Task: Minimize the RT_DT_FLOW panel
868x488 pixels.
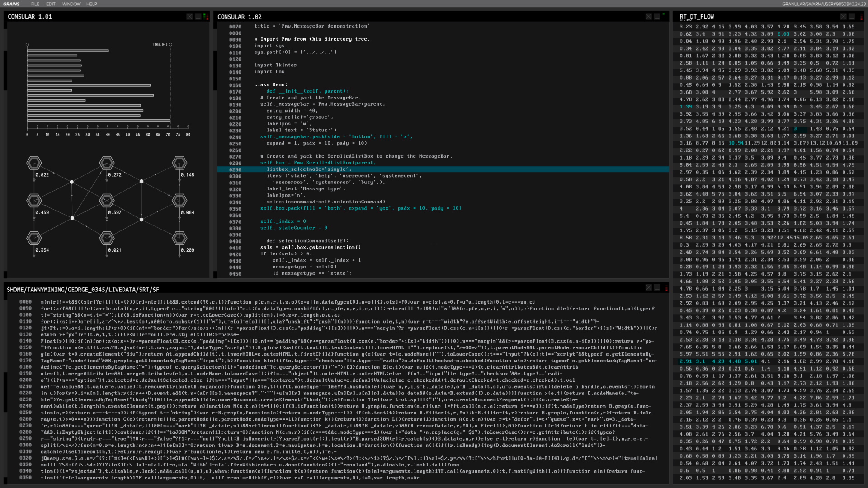Action: coord(852,17)
